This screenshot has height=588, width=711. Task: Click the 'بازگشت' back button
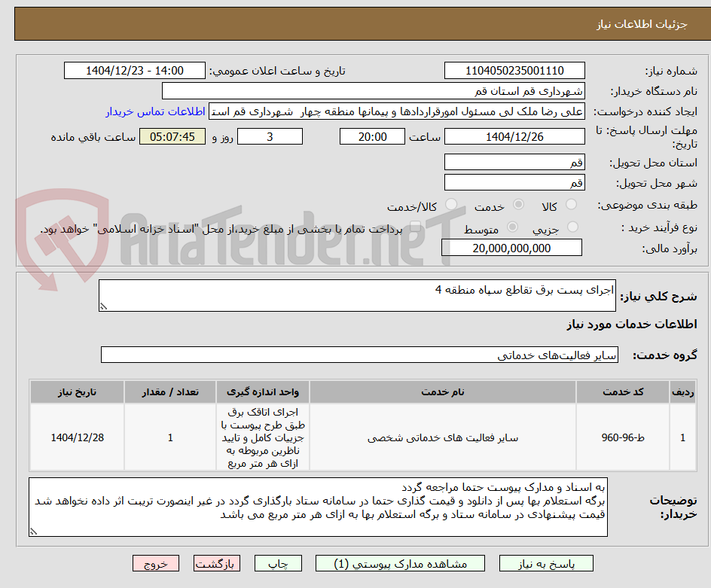pyautogui.click(x=217, y=563)
